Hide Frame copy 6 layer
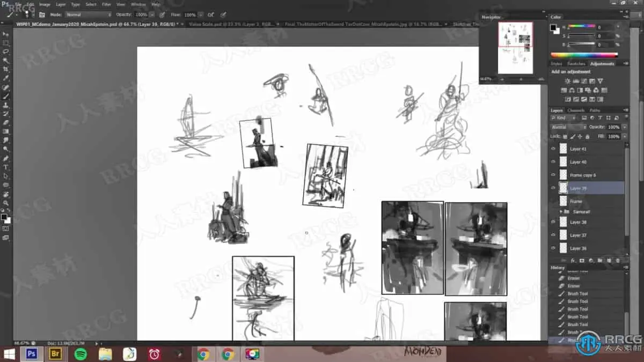 pyautogui.click(x=554, y=175)
